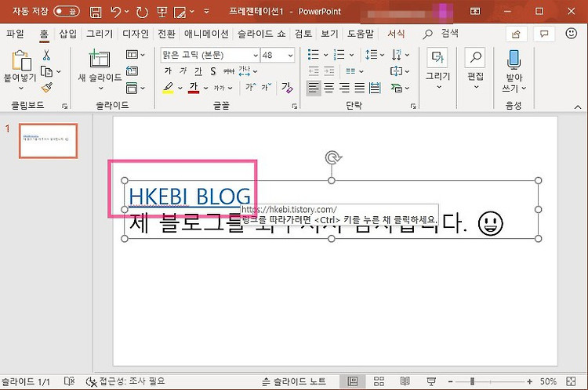This screenshot has width=588, height=390.
Task: Apply yellow text highlight color
Action: [x=168, y=88]
